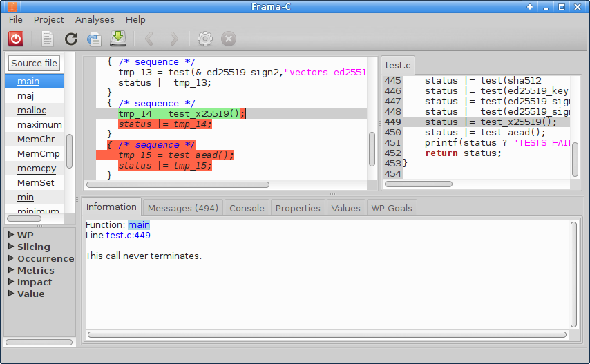The height and width of the screenshot is (364, 590).
Task: Switch to the Values tab
Action: (346, 208)
